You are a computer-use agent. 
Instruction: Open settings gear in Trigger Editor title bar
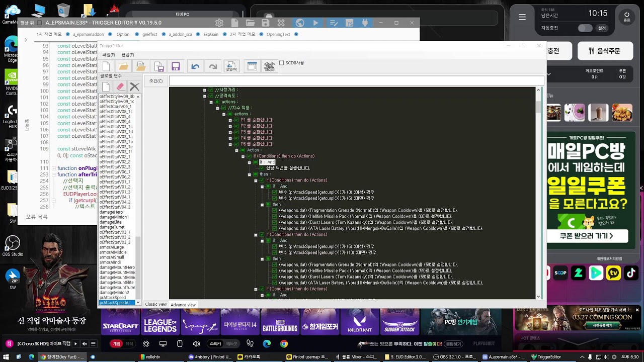pos(219,23)
